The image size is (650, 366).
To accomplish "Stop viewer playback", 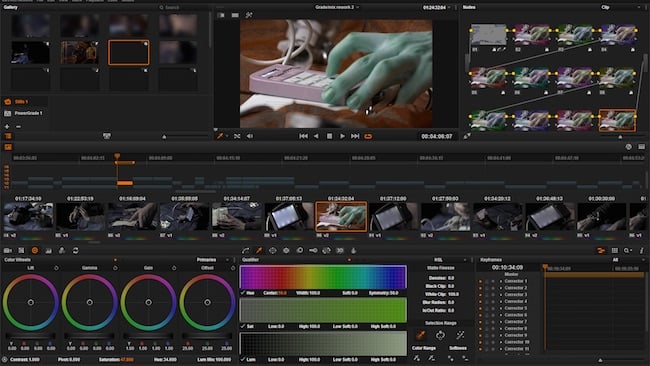I will tap(330, 136).
